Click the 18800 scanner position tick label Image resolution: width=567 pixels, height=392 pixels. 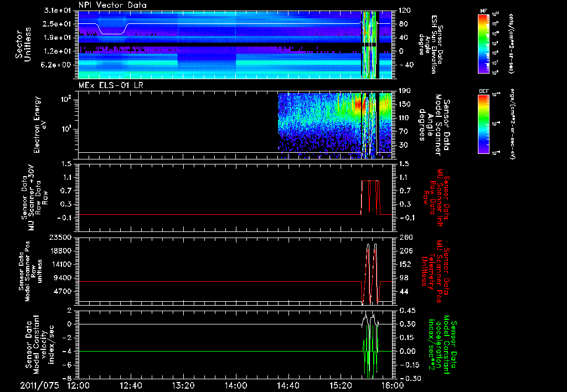(x=61, y=251)
